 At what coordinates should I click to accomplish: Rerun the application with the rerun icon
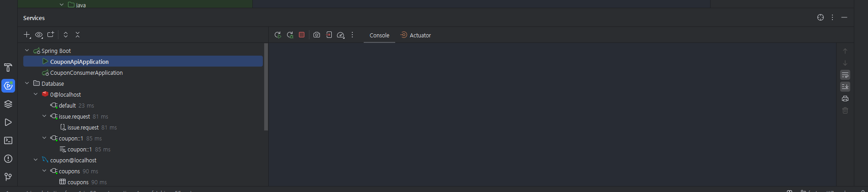(277, 35)
